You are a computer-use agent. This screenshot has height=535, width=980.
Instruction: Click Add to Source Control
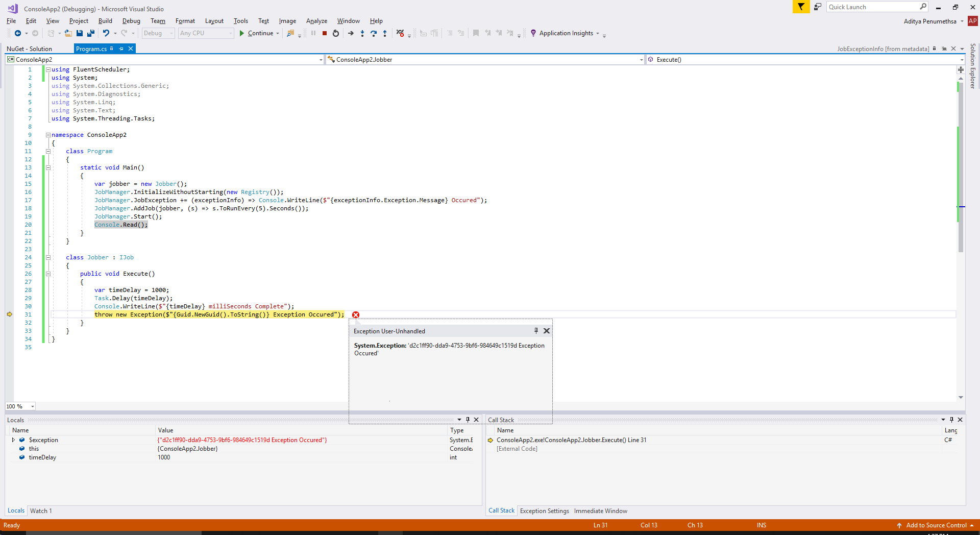[935, 525]
